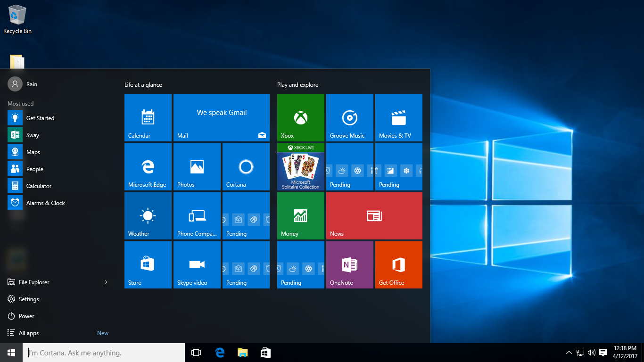644x362 pixels.
Task: Open Maps from Most used list
Action: 58,152
